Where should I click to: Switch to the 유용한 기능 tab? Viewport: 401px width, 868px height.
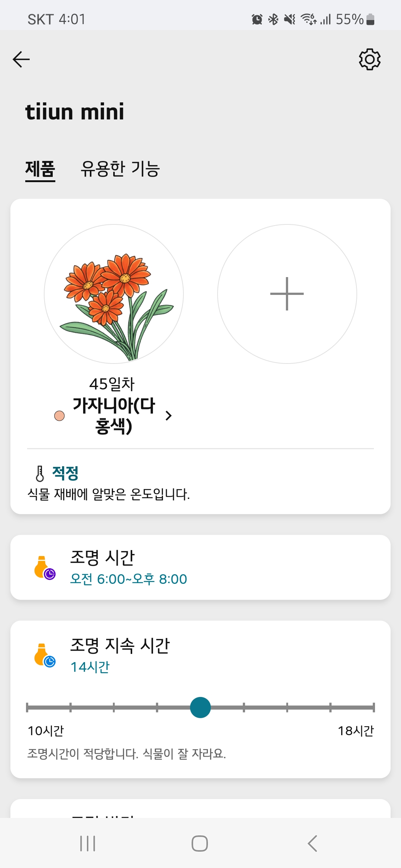(x=120, y=169)
